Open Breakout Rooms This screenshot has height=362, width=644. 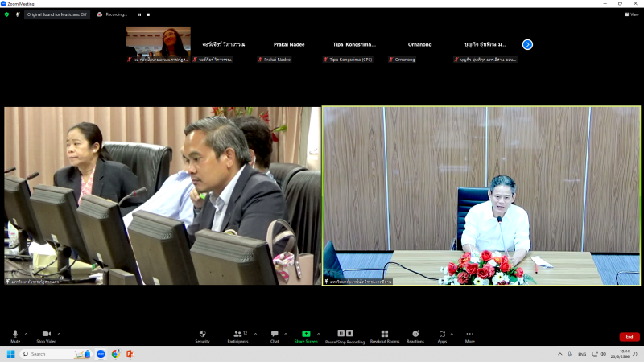click(x=384, y=335)
